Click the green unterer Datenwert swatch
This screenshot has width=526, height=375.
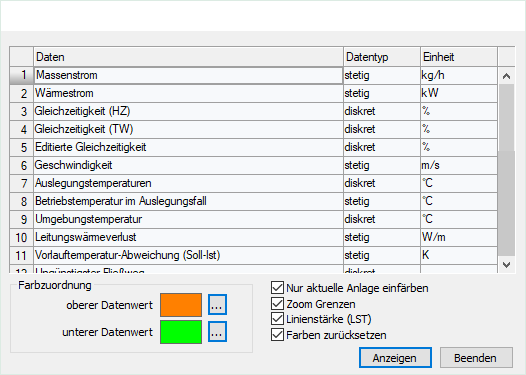[181, 332]
